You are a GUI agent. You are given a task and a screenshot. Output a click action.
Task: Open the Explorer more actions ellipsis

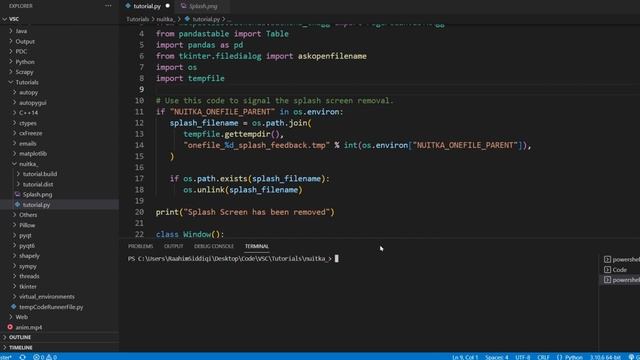108,6
